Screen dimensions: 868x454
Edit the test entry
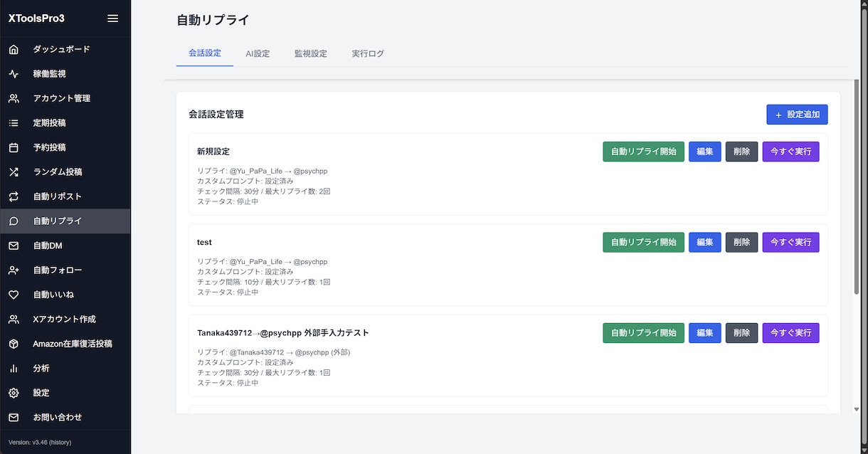click(x=705, y=242)
